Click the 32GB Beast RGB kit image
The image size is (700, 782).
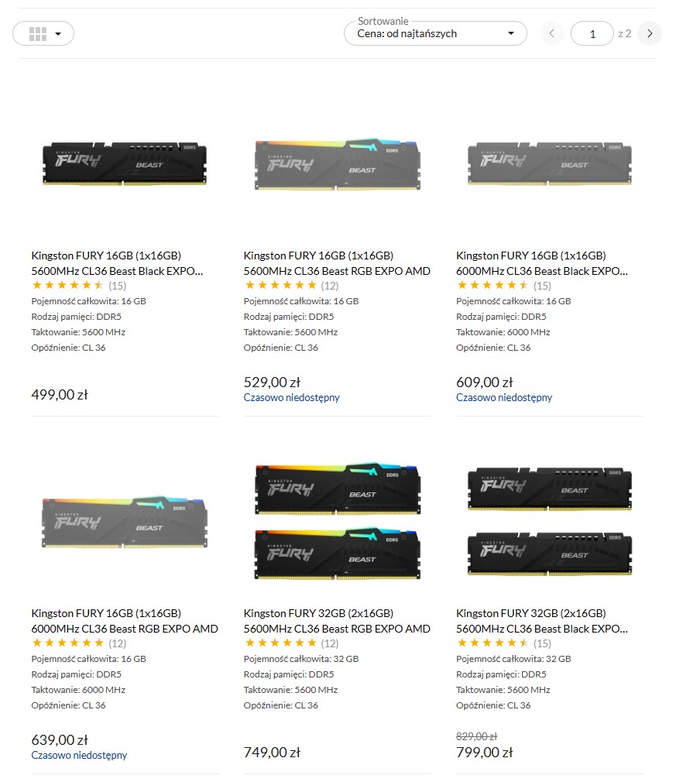[x=338, y=520]
